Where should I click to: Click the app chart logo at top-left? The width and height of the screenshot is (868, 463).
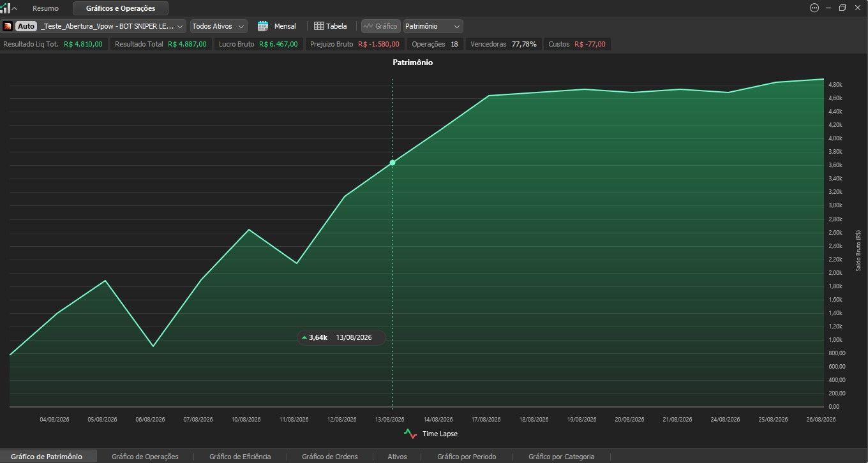[x=5, y=8]
